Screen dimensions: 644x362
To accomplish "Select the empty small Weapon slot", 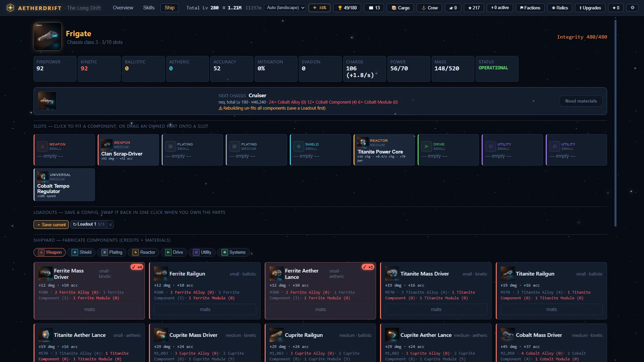I will 64,150.
